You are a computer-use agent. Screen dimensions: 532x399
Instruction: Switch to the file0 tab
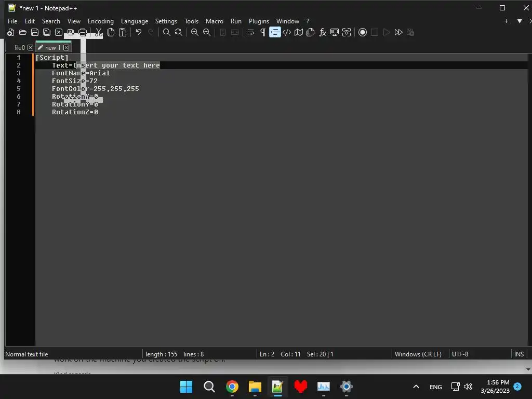pyautogui.click(x=19, y=47)
